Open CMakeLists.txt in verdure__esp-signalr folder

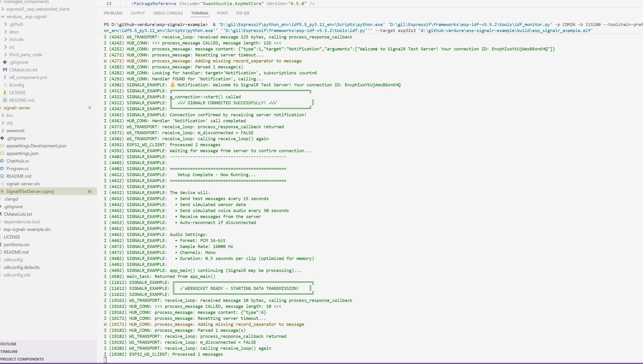(23, 70)
